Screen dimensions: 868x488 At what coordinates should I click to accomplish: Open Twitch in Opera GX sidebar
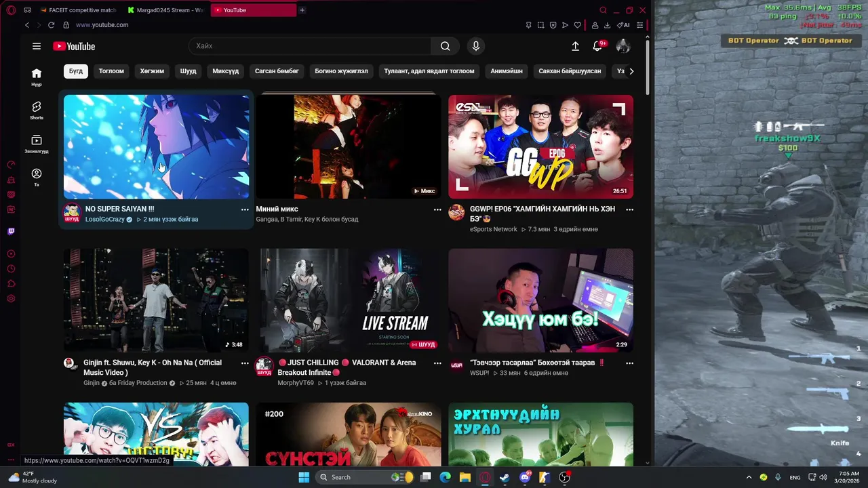pyautogui.click(x=11, y=231)
